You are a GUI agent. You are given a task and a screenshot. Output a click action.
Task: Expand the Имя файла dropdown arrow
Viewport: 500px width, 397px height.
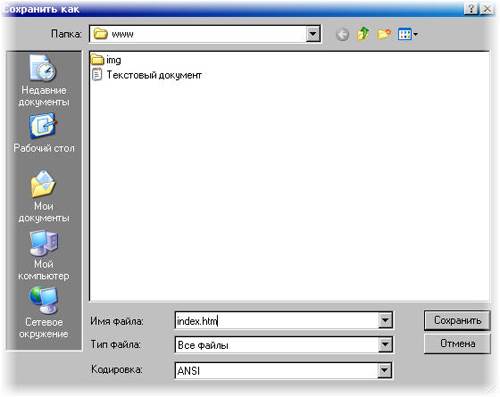(385, 321)
